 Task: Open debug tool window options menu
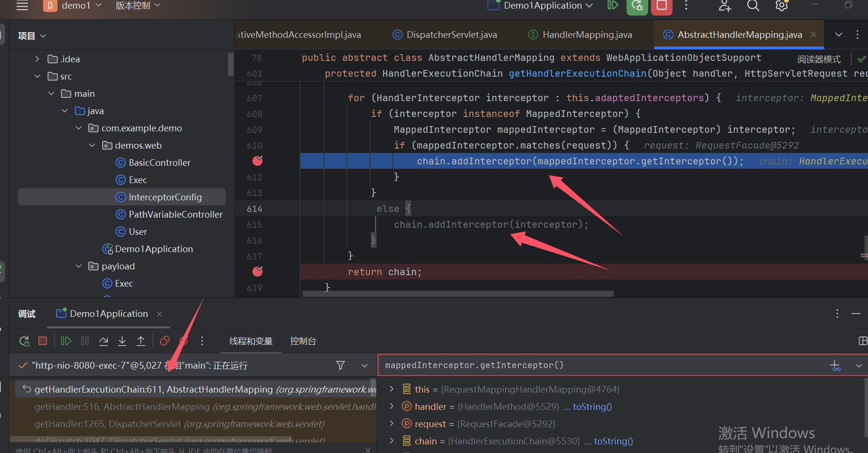[x=837, y=314]
